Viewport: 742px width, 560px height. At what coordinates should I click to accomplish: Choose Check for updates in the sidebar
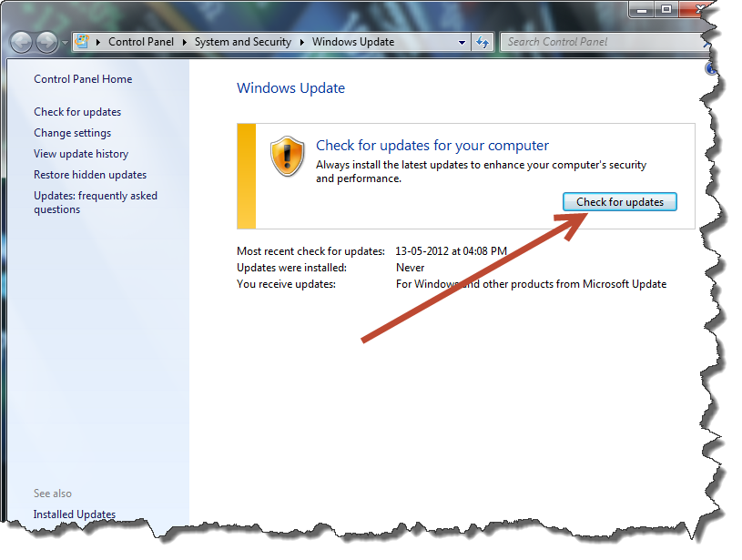(x=77, y=112)
